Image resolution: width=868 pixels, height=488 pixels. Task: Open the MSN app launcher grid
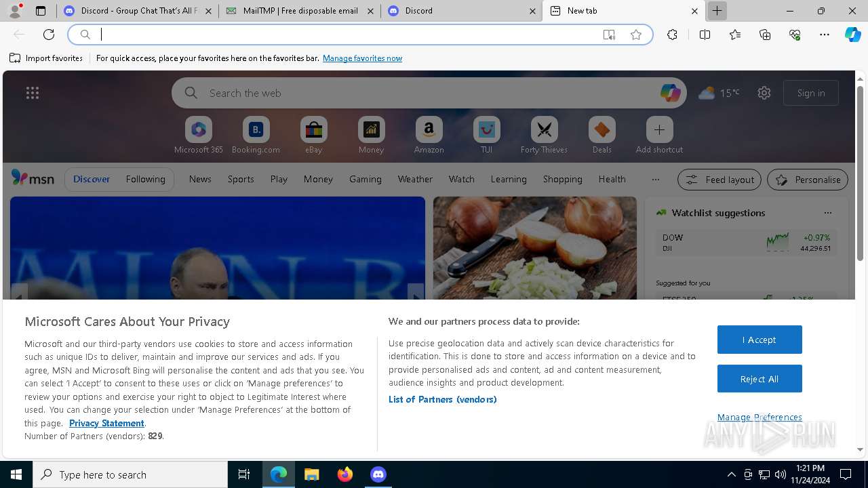click(x=33, y=93)
